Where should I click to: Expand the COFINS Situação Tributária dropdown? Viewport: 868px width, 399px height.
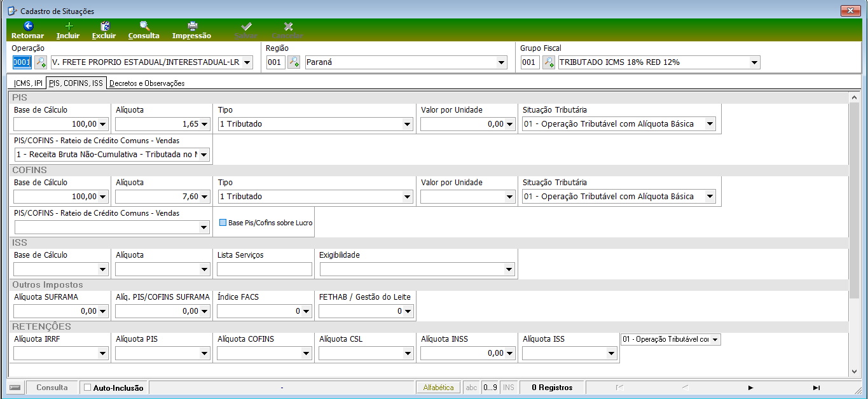click(710, 197)
